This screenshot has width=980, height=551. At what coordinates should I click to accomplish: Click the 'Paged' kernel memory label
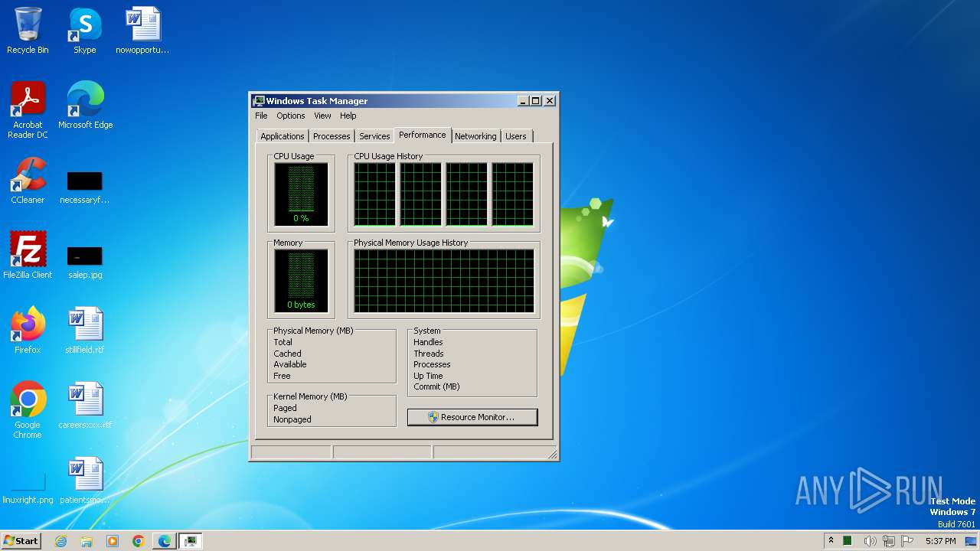tap(285, 408)
